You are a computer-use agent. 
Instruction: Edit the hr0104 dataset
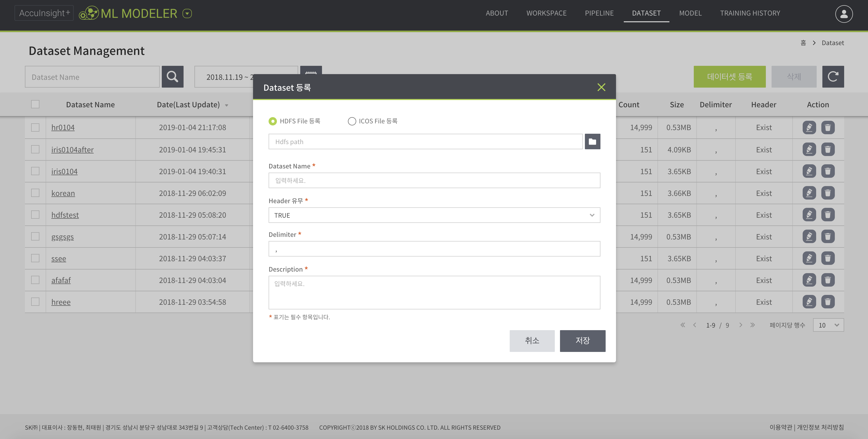pos(809,127)
